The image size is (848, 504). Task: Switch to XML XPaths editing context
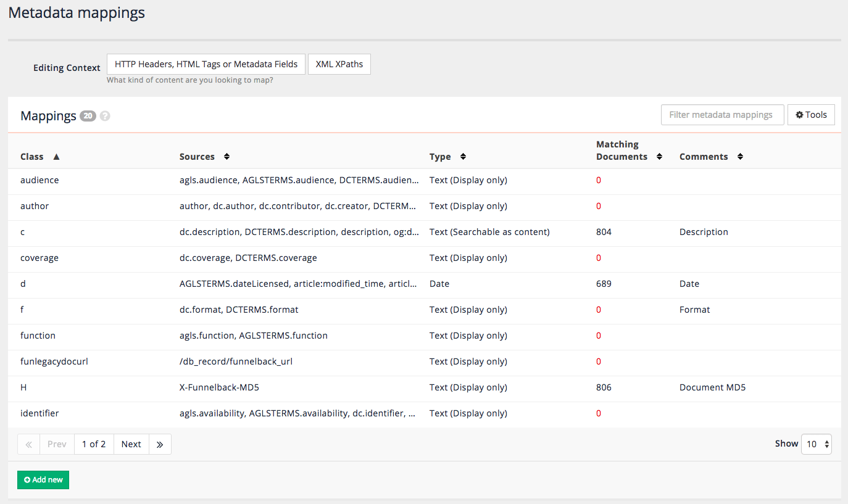[339, 64]
